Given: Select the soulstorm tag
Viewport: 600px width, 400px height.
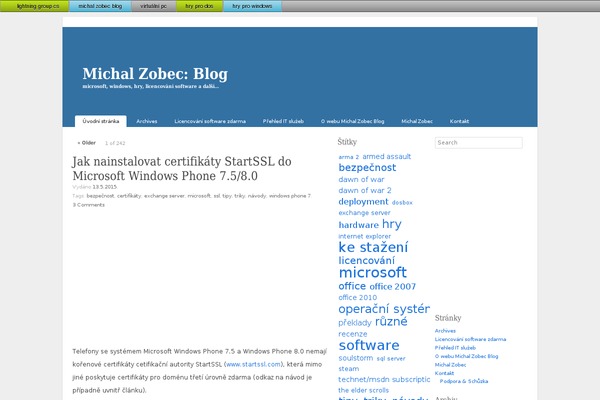Looking at the screenshot, I should click(355, 358).
